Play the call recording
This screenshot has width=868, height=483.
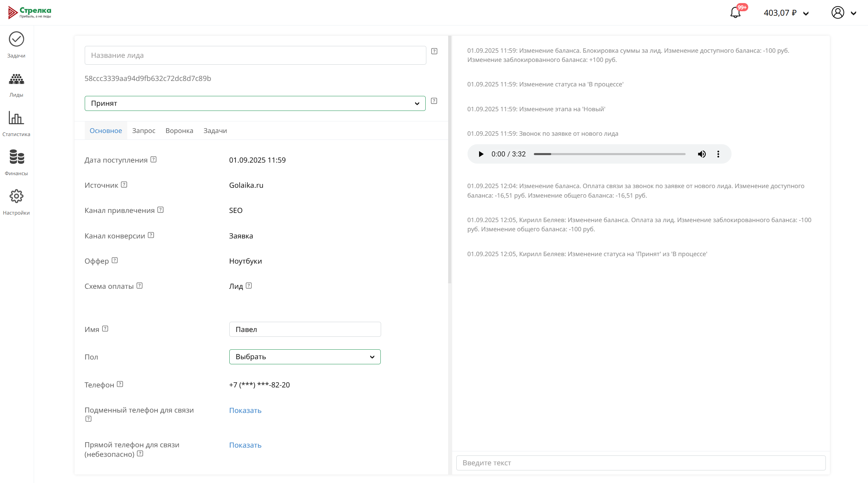481,154
